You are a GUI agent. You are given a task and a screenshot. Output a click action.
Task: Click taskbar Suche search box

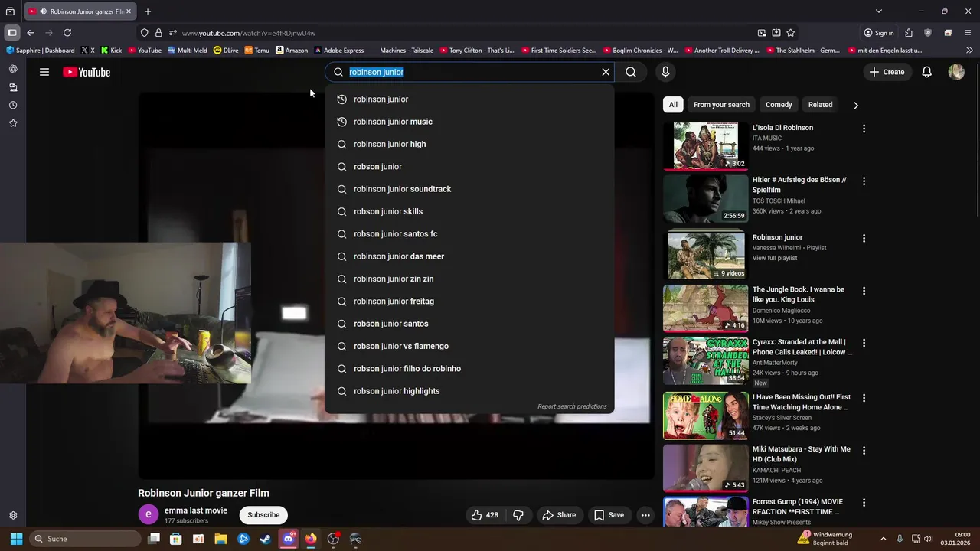85,539
